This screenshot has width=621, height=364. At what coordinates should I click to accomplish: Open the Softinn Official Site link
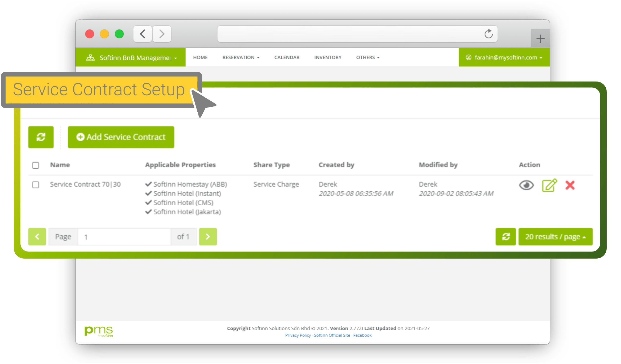(x=332, y=335)
